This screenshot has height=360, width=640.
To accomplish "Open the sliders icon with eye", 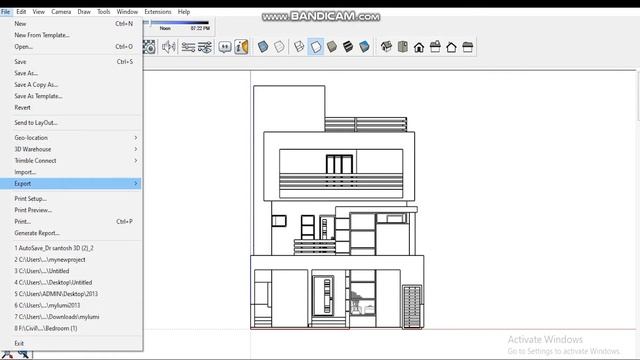I will point(204,47).
